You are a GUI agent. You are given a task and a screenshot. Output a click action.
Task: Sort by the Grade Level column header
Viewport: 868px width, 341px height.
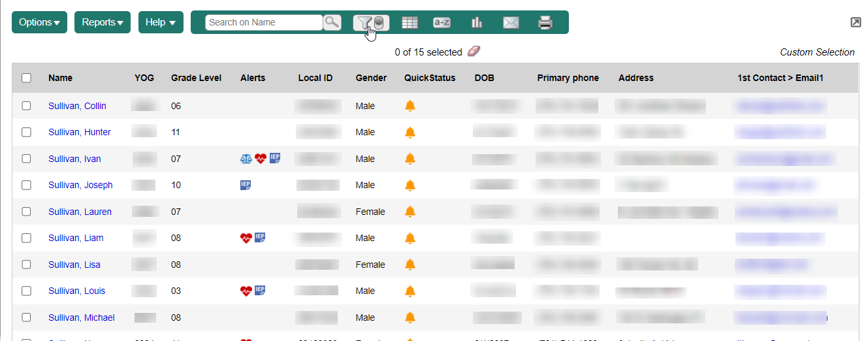(196, 78)
